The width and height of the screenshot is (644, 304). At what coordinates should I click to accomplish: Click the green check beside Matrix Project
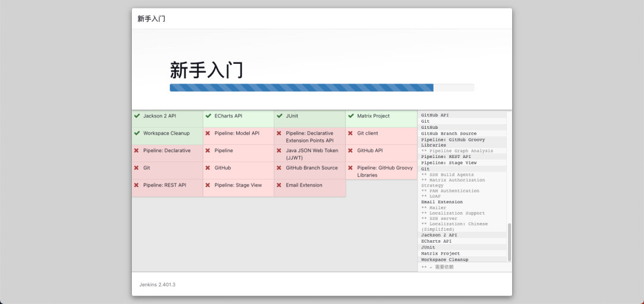[x=351, y=116]
